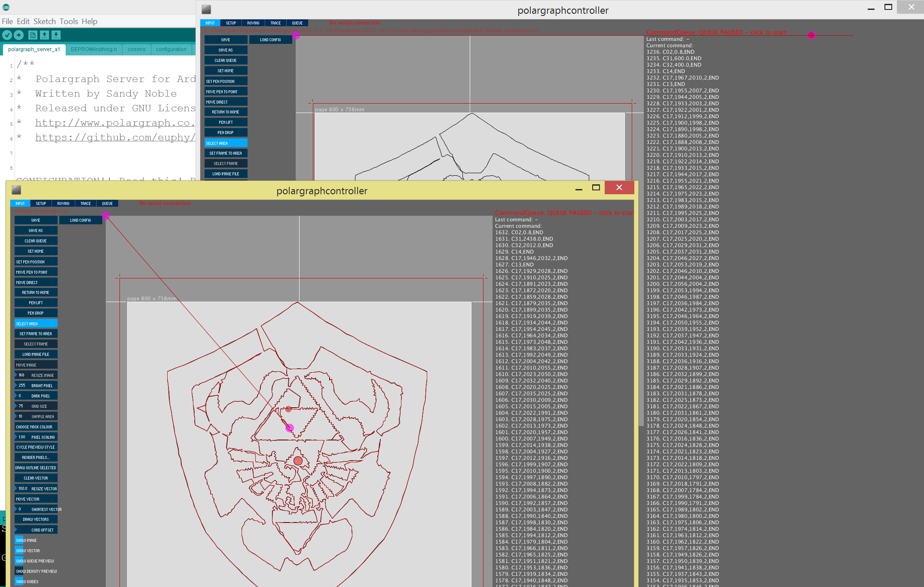Click the SHORTEST VECTOR number box
The width and height of the screenshot is (924, 587).
(36, 509)
